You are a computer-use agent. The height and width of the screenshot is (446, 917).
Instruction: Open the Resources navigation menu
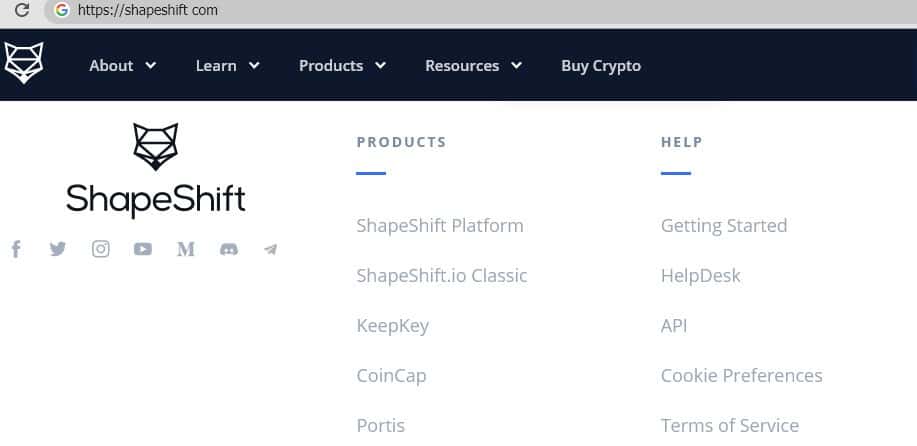(x=473, y=66)
